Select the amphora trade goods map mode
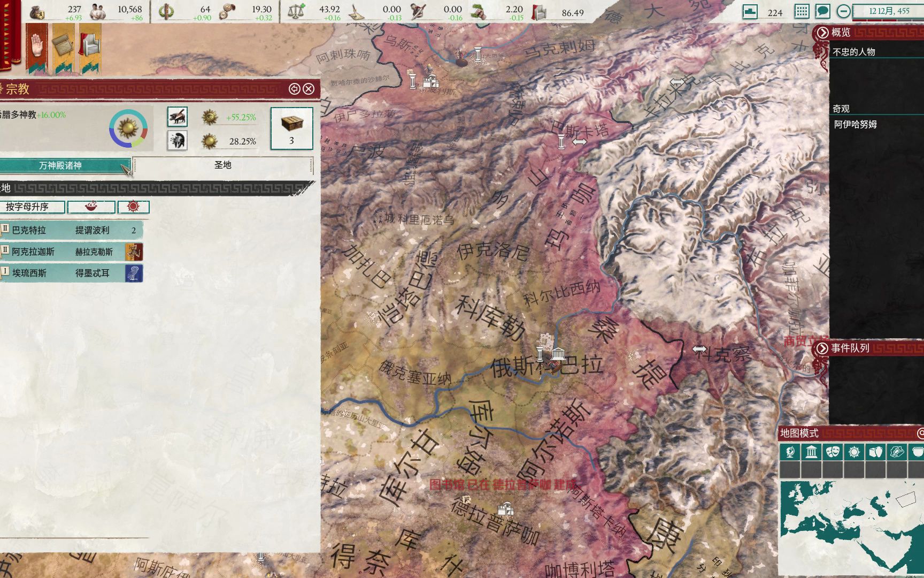 tap(875, 452)
